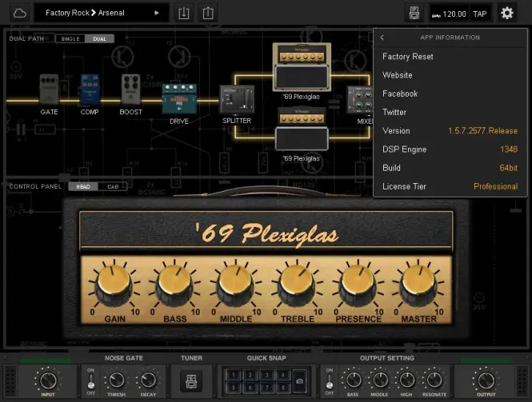The image size is (532, 402).
Task: Click the Output Setting MIDDLE knob
Action: click(380, 380)
